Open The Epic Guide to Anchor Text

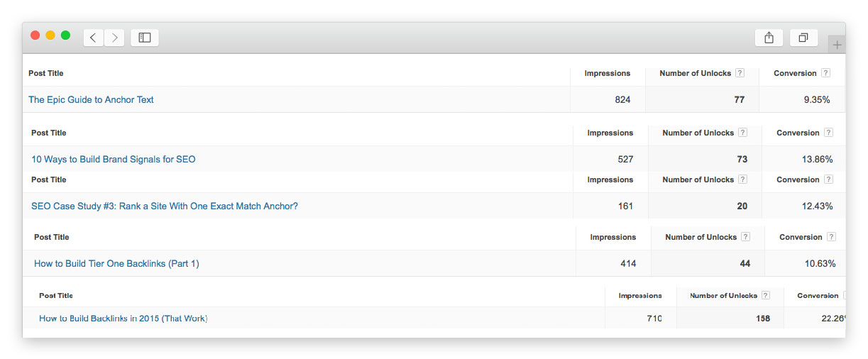coord(91,100)
